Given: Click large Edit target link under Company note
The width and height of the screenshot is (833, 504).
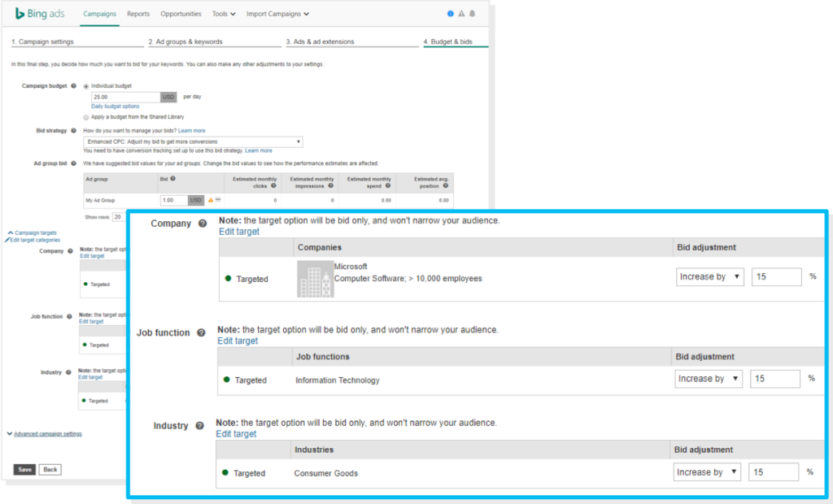Looking at the screenshot, I should [x=239, y=232].
